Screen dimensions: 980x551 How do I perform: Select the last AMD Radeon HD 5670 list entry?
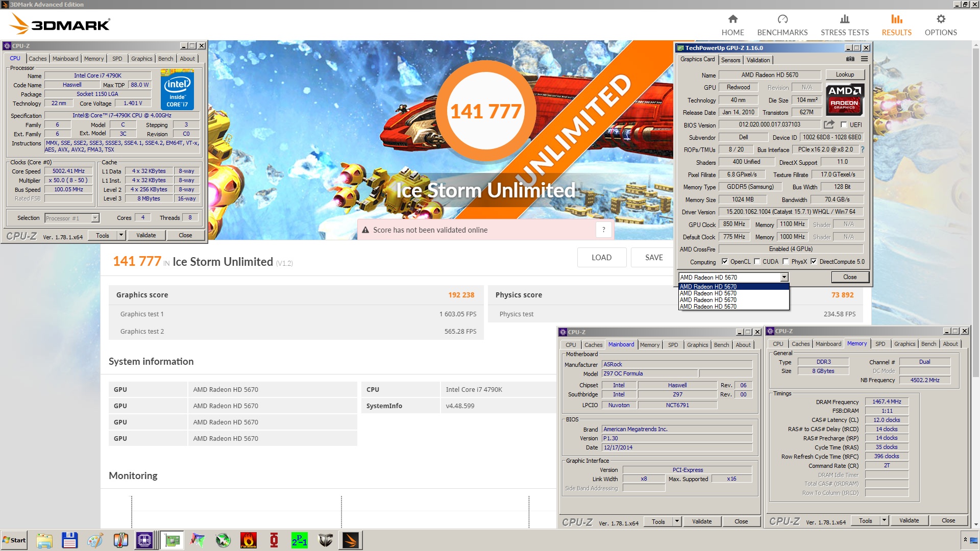(733, 307)
